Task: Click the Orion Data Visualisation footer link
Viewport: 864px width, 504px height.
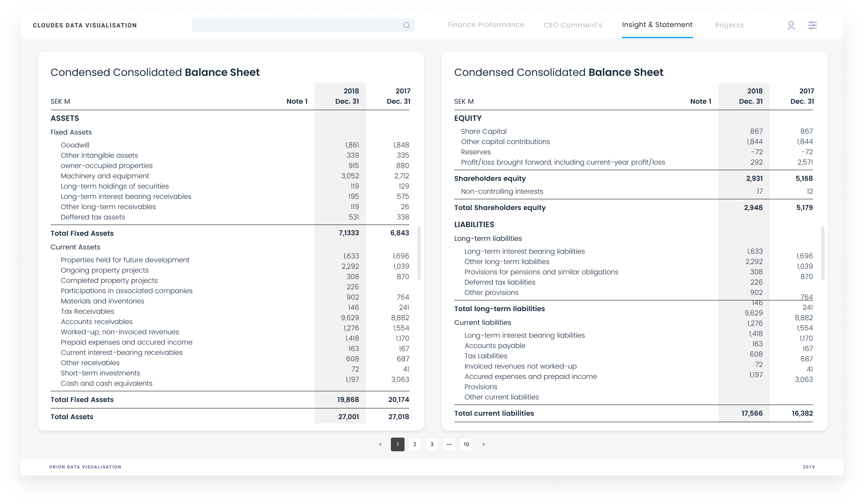Action: point(85,467)
